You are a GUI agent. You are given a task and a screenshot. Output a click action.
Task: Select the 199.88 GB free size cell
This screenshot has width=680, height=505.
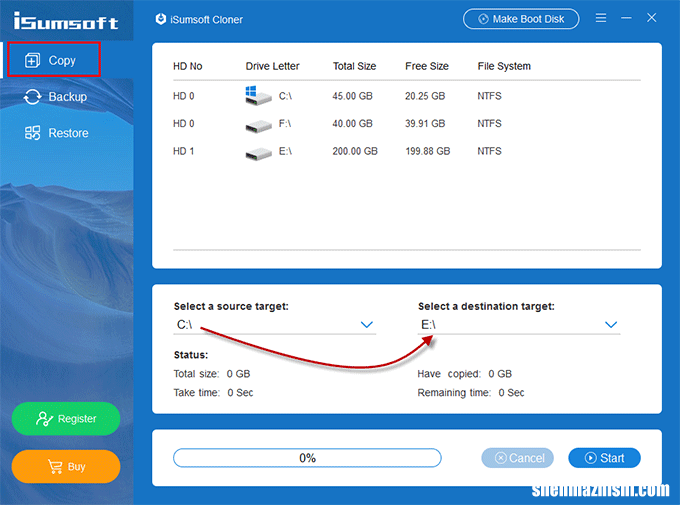(428, 151)
